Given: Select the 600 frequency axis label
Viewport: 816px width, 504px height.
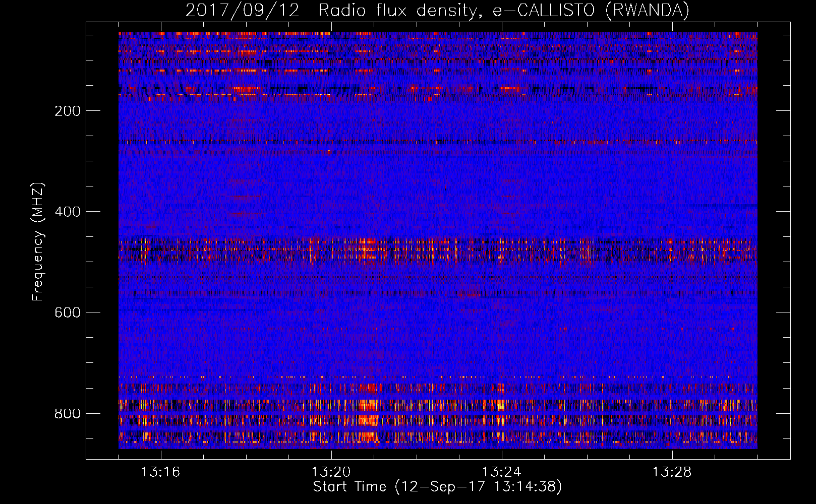Looking at the screenshot, I should 68,312.
